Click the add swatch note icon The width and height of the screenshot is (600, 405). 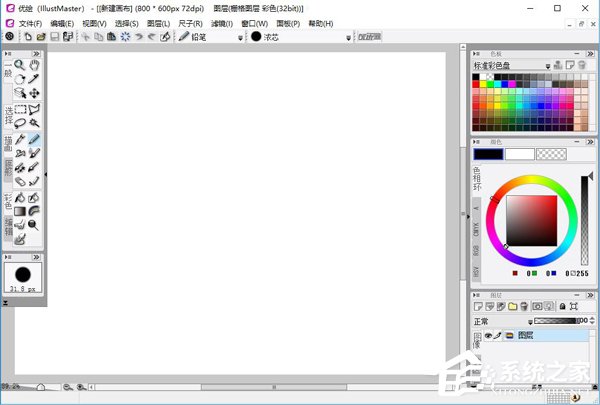(570, 65)
